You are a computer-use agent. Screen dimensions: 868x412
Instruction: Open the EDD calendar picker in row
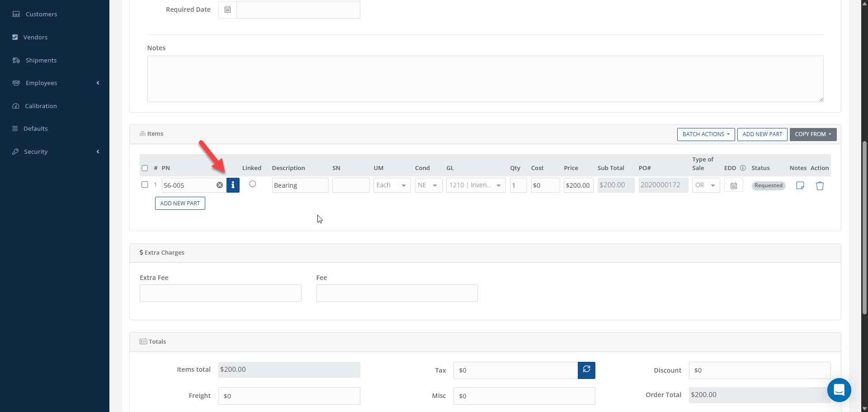[x=733, y=185]
